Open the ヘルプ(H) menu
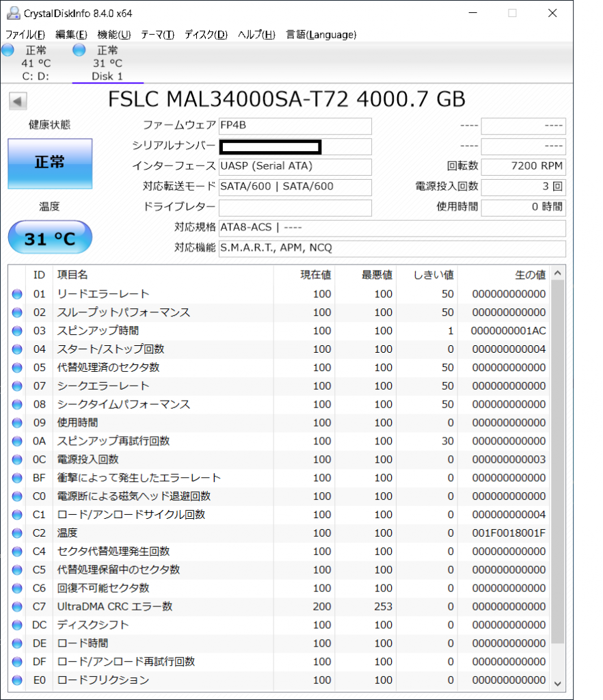 point(256,34)
